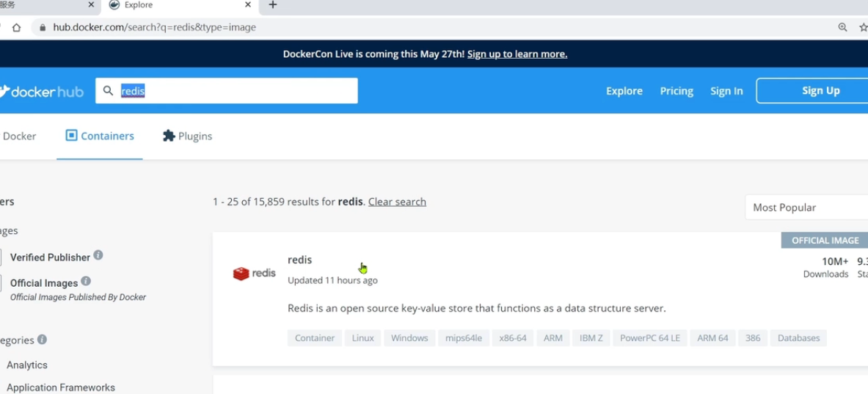Click the ARM tag
This screenshot has height=394, width=868.
553,338
